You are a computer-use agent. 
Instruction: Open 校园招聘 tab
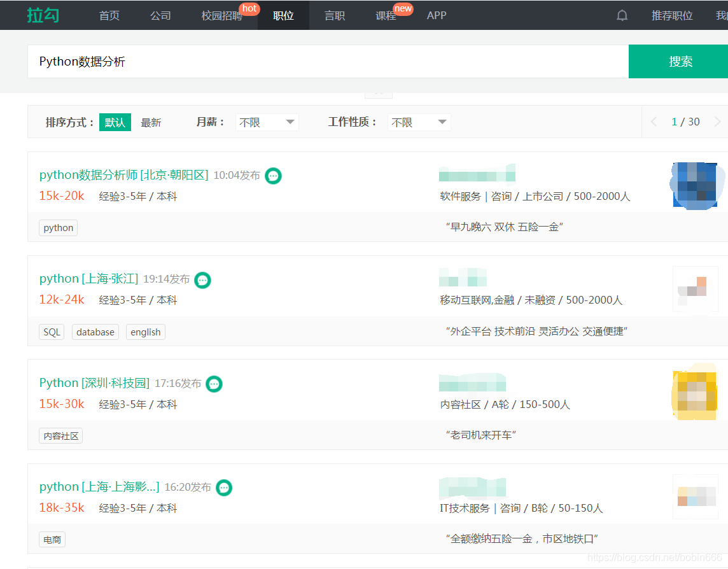point(222,15)
